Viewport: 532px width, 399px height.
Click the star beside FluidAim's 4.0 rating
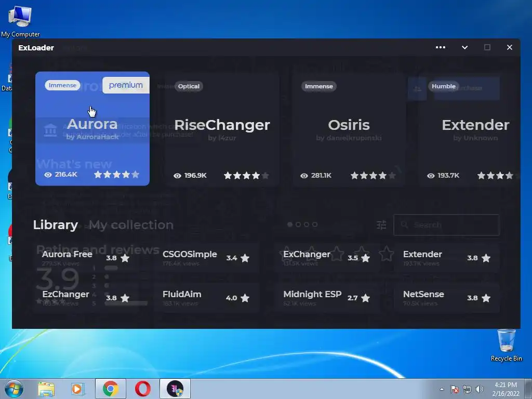pyautogui.click(x=245, y=298)
